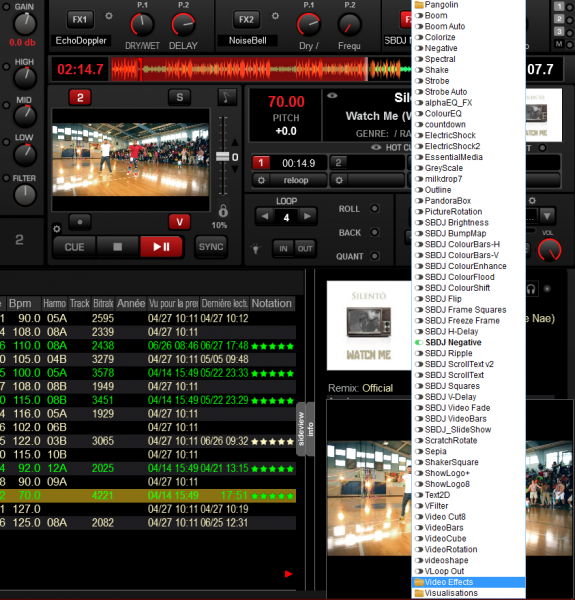Click the pitch range lock icon
The image size is (575, 600).
tap(223, 210)
